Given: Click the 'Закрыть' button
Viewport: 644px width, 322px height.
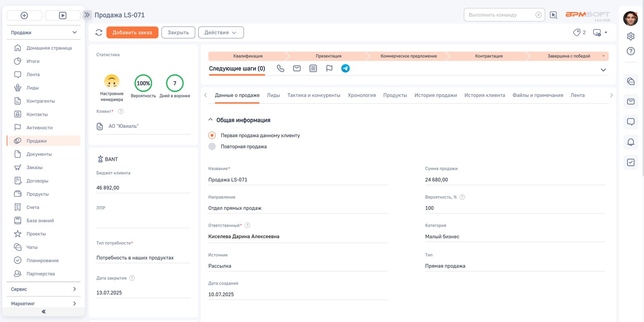Looking at the screenshot, I should pos(178,33).
